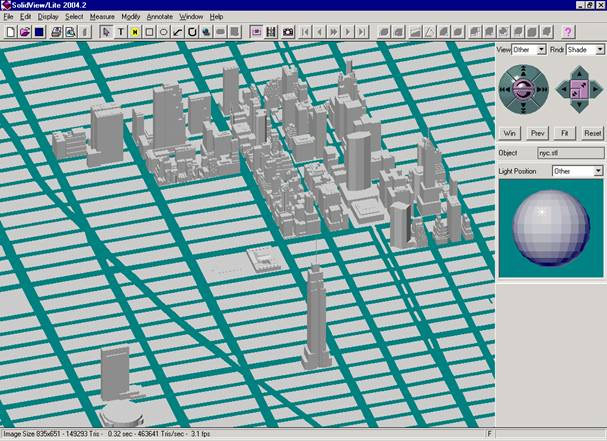Click the Save disk icon
The width and height of the screenshot is (607, 441).
38,32
